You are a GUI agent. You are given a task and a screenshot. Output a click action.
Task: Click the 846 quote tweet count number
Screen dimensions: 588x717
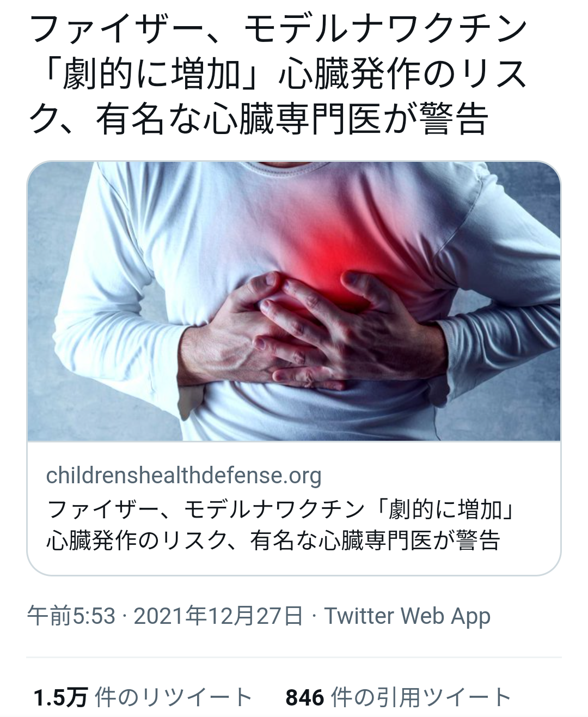(305, 697)
